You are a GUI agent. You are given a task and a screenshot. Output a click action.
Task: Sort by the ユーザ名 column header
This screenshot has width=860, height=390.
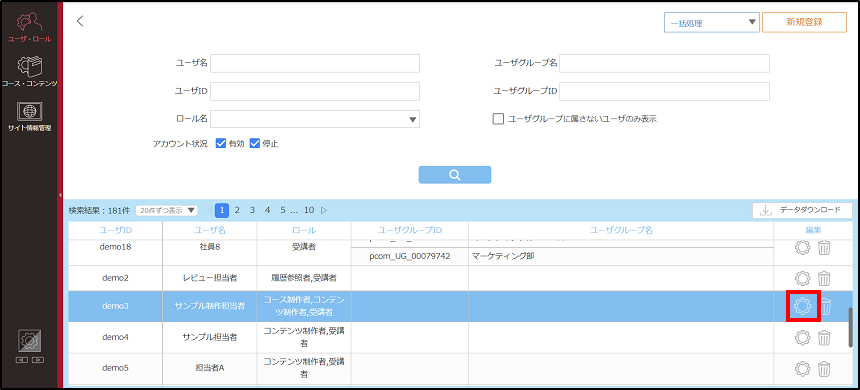tap(210, 230)
